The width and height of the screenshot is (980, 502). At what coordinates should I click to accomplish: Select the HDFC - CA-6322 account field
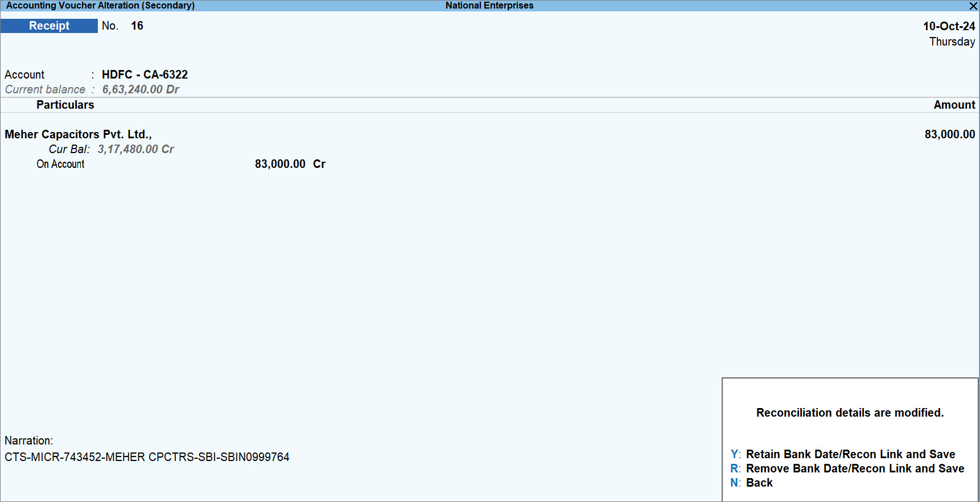(x=145, y=75)
